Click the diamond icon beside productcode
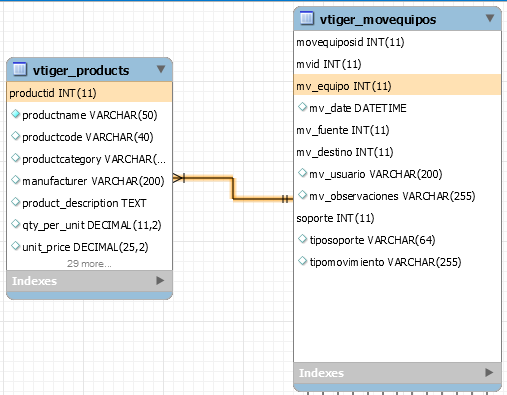This screenshot has height=395, width=507. pyautogui.click(x=15, y=136)
